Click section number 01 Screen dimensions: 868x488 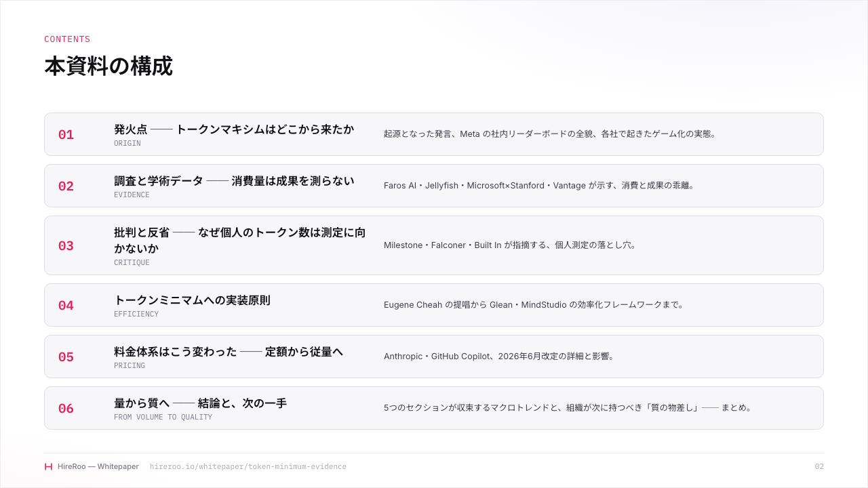click(66, 135)
